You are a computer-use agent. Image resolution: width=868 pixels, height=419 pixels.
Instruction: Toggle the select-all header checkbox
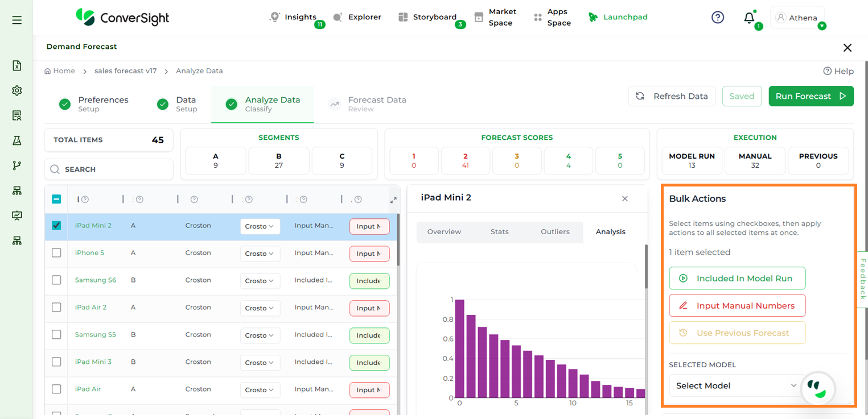click(56, 199)
